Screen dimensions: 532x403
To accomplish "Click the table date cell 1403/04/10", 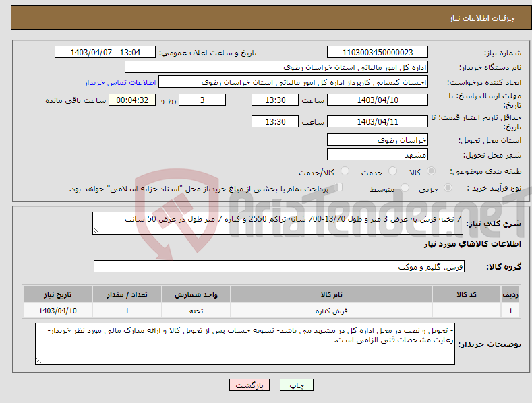I will pyautogui.click(x=57, y=311).
